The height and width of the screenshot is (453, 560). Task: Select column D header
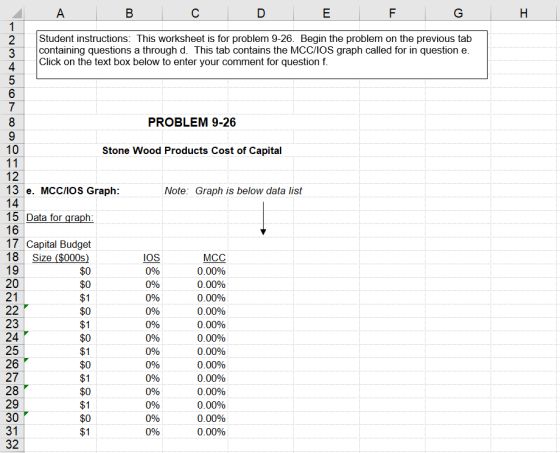(261, 13)
